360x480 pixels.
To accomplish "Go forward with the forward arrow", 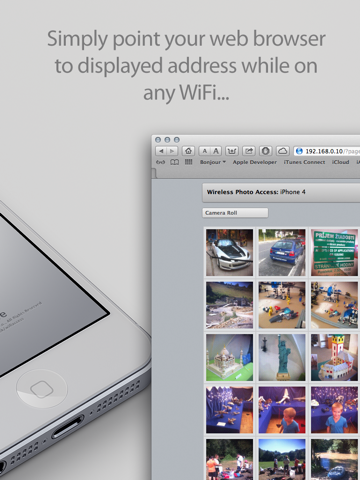I will (172, 151).
